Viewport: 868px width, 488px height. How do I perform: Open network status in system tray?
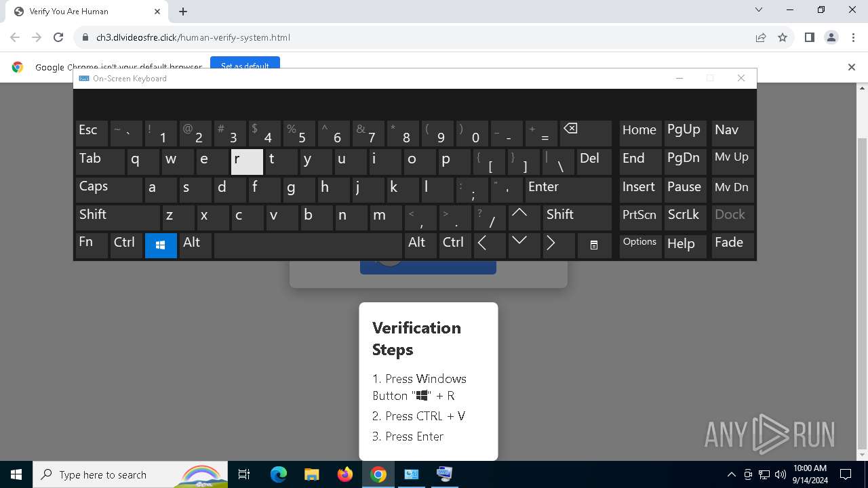click(764, 474)
